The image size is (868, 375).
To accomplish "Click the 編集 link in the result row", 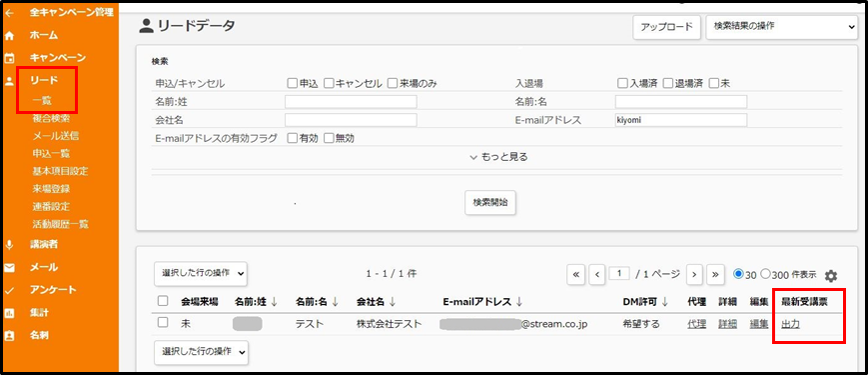I will (x=759, y=324).
